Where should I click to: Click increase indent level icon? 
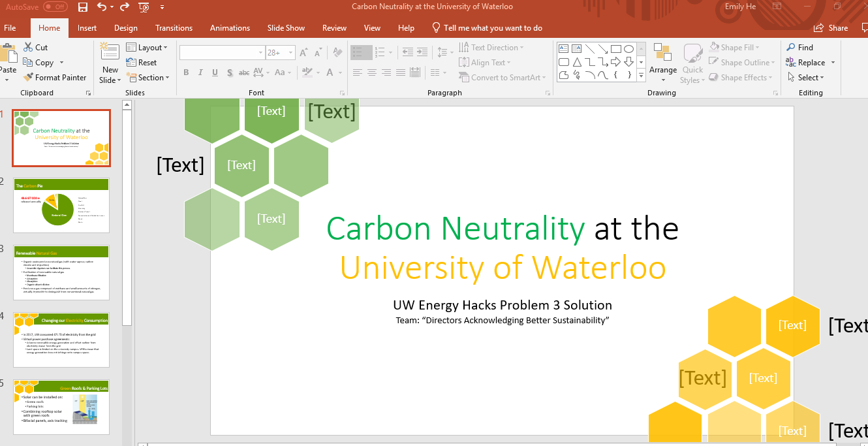tap(423, 52)
